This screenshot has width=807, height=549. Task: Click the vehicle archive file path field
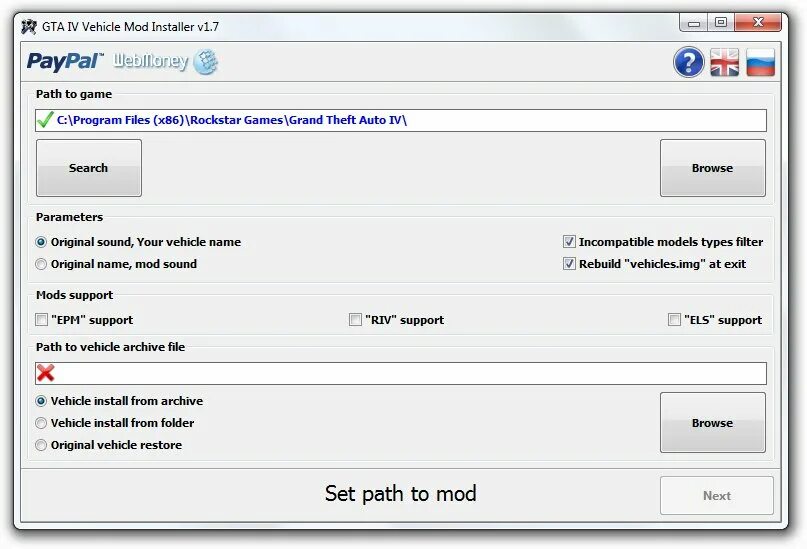401,373
